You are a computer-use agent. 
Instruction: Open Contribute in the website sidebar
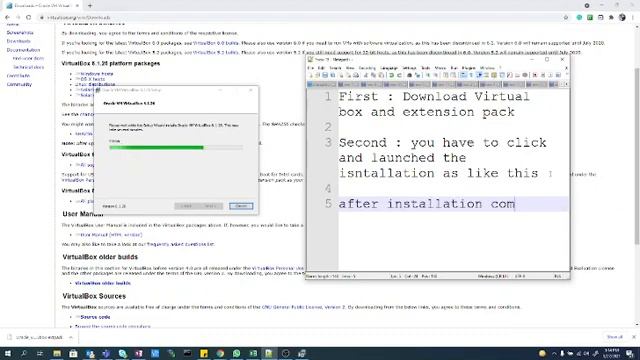coord(18,76)
